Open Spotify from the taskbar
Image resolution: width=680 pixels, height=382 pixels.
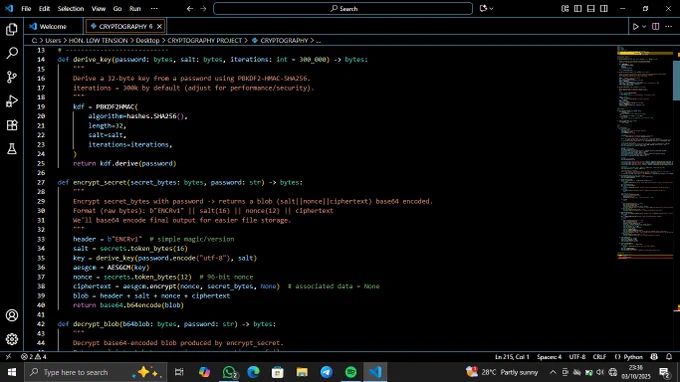(350, 372)
